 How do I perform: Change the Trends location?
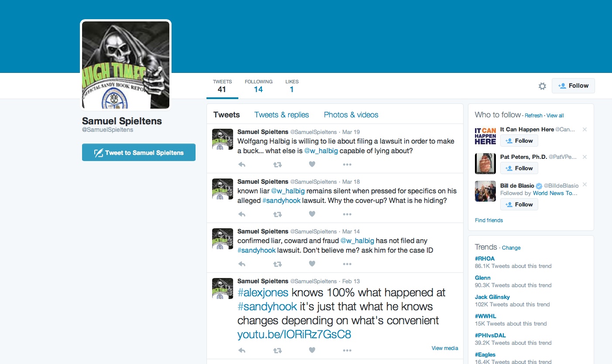[511, 248]
